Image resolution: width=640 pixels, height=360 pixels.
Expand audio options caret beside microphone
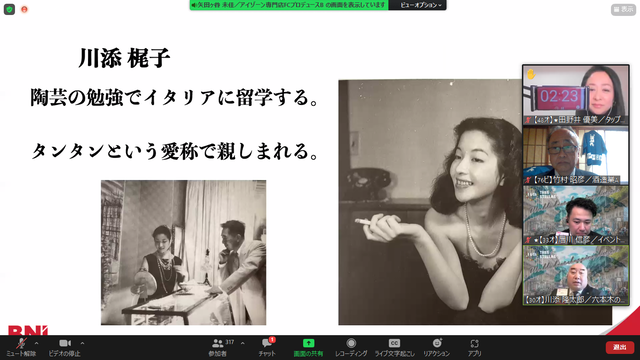point(36,343)
